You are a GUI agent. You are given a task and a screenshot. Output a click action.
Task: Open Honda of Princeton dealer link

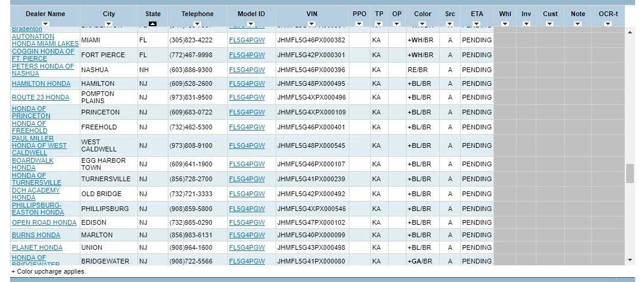point(31,112)
